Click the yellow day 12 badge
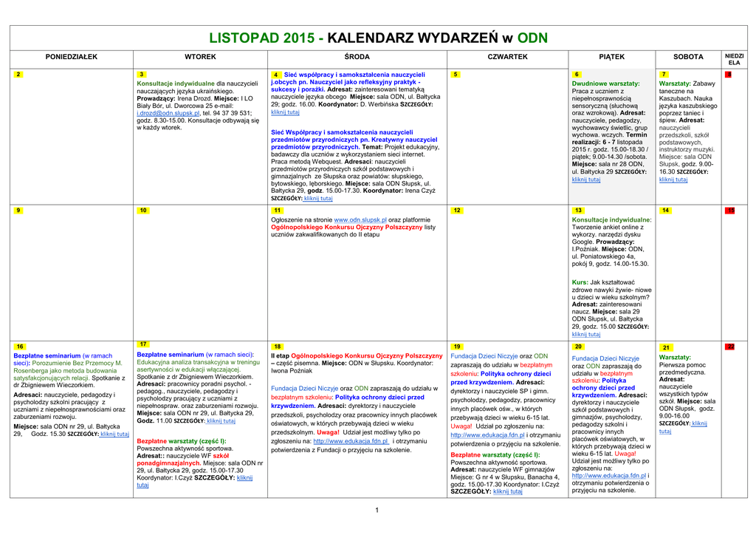756x535 pixels. 457,211
